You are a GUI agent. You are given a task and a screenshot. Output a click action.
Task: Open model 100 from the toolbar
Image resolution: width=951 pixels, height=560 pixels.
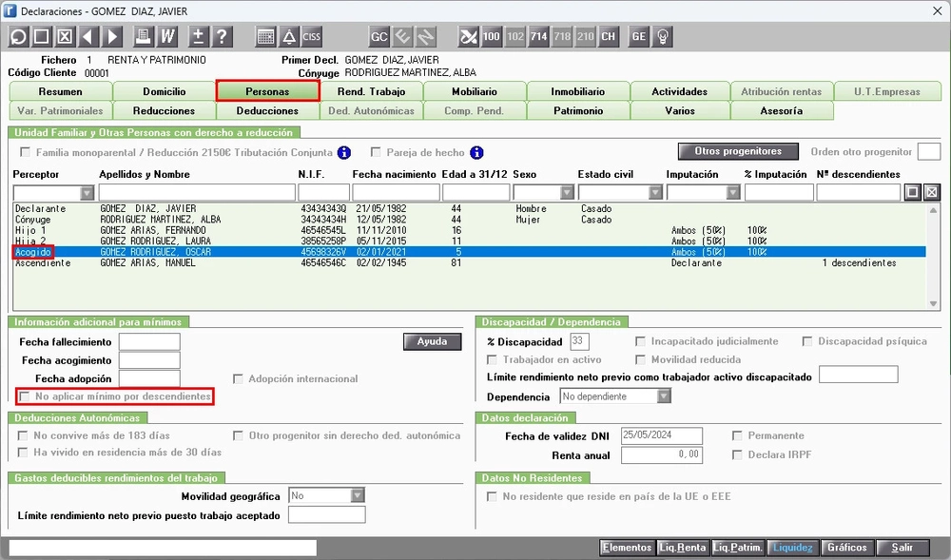coord(492,37)
